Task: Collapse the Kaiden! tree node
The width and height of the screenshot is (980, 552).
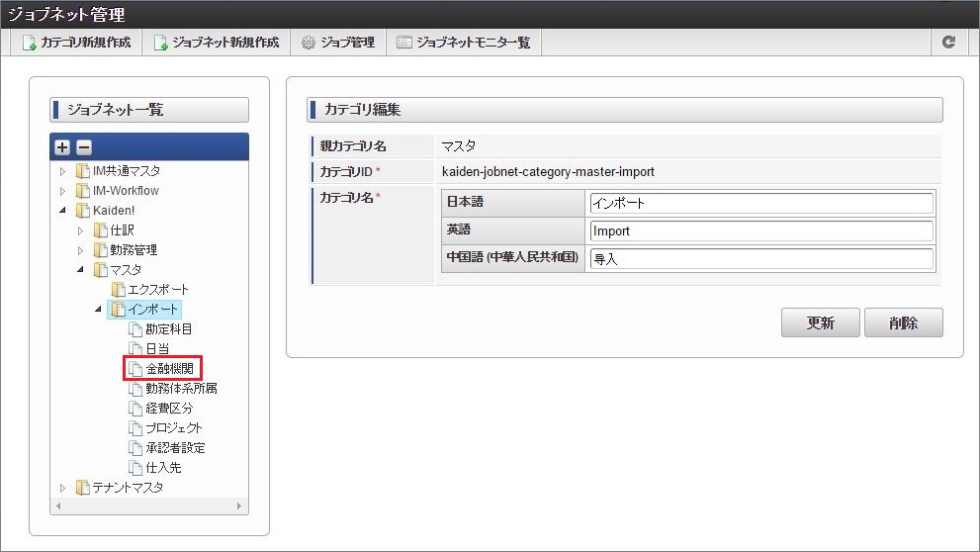Action: (62, 210)
